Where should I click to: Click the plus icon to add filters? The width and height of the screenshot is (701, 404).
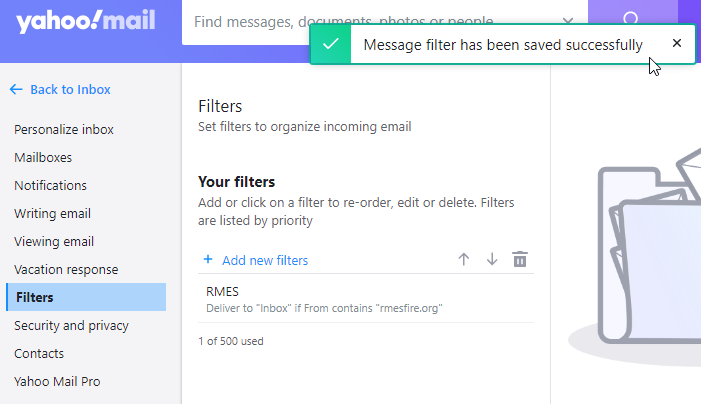pyautogui.click(x=208, y=259)
